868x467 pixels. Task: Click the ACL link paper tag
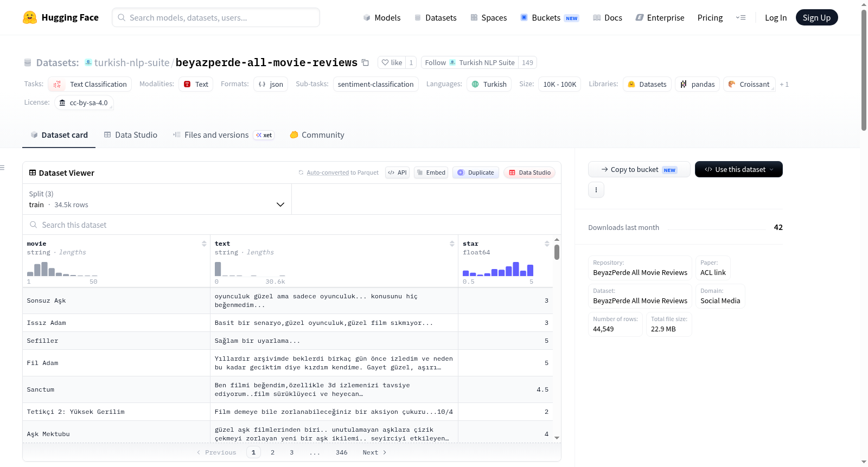[x=713, y=267]
